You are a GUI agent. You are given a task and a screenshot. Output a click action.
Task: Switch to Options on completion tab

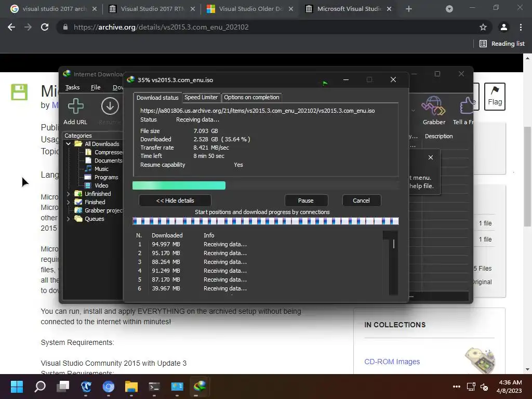tap(251, 97)
